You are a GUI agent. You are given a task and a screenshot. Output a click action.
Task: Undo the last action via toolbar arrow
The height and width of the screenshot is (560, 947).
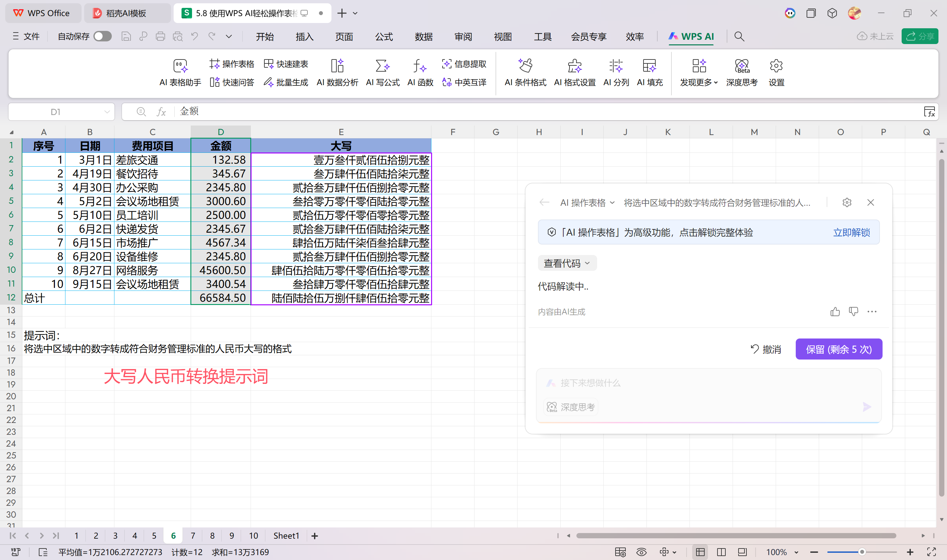(195, 36)
